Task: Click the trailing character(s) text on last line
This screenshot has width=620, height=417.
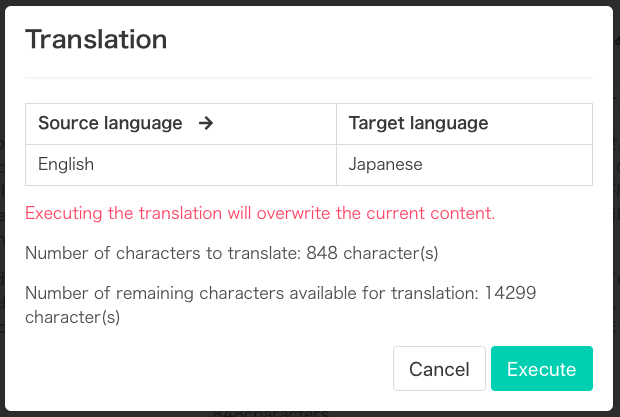Action: click(x=72, y=317)
